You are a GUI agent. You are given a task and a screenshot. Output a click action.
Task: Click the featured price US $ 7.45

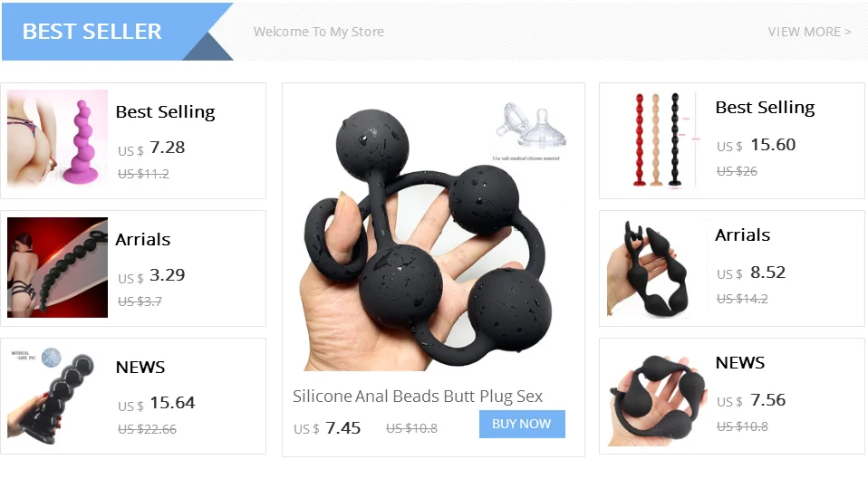[x=327, y=428]
